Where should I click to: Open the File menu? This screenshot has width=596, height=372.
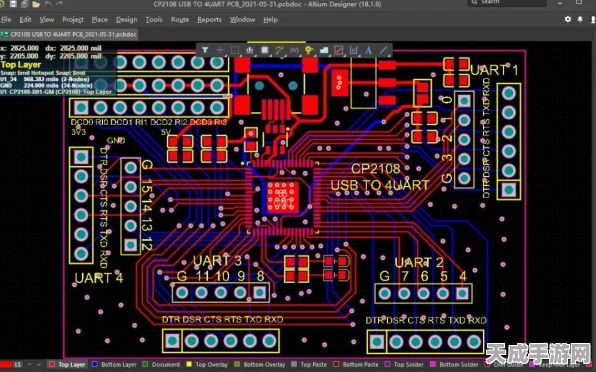[6, 19]
